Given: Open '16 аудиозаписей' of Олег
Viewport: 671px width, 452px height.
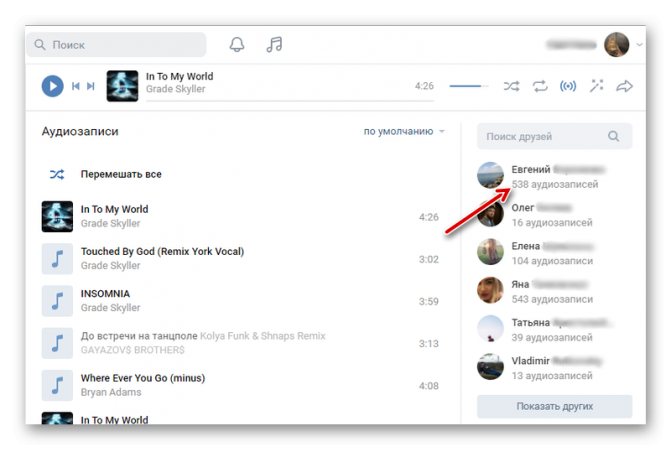Looking at the screenshot, I should pyautogui.click(x=552, y=223).
